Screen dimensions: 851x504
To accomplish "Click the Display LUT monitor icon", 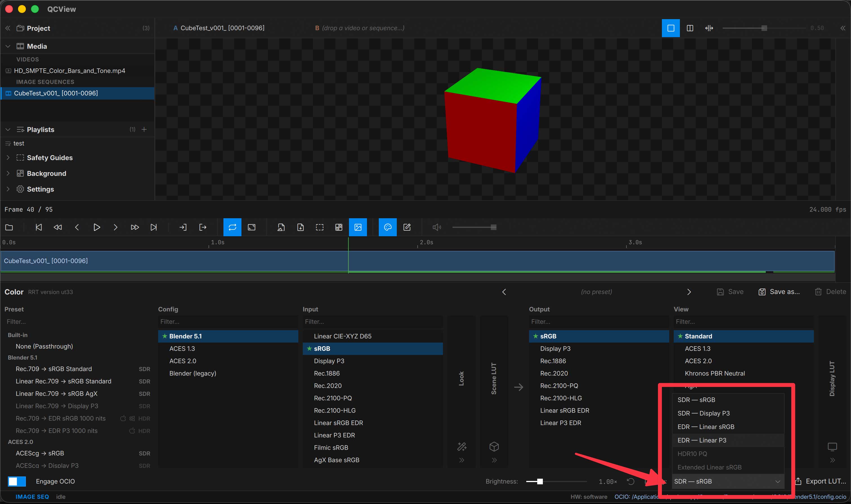I will pos(832,447).
